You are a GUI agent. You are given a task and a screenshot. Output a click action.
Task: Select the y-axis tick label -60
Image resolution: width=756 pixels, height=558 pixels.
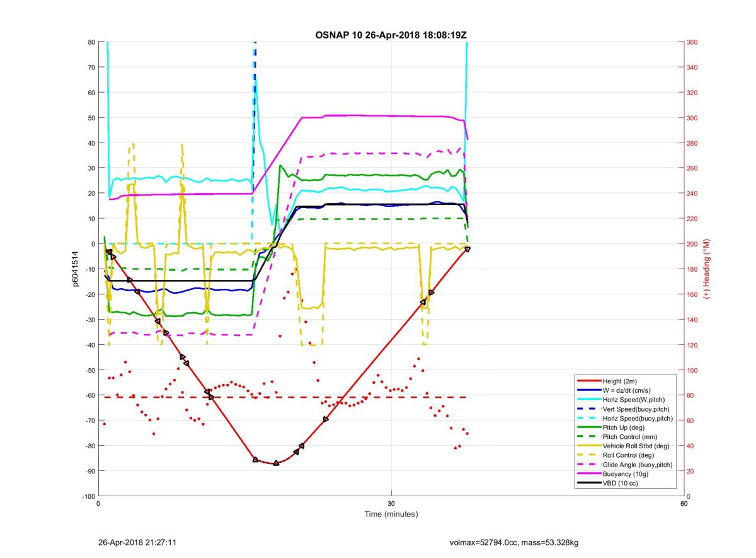[89, 395]
